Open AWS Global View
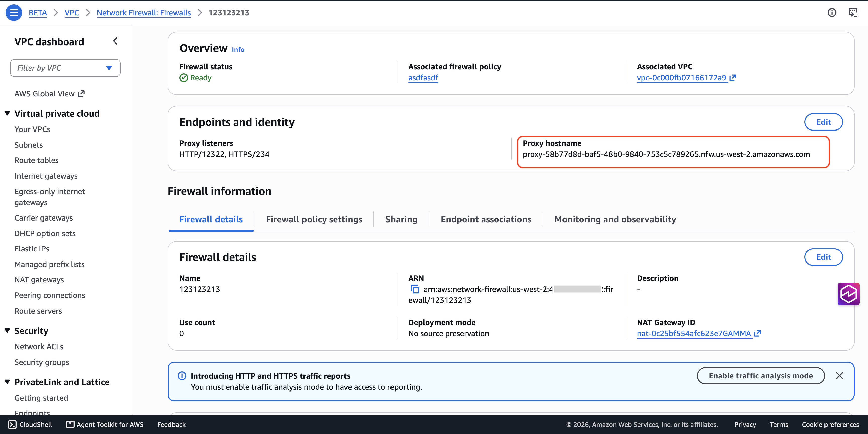The height and width of the screenshot is (434, 868). [x=50, y=94]
